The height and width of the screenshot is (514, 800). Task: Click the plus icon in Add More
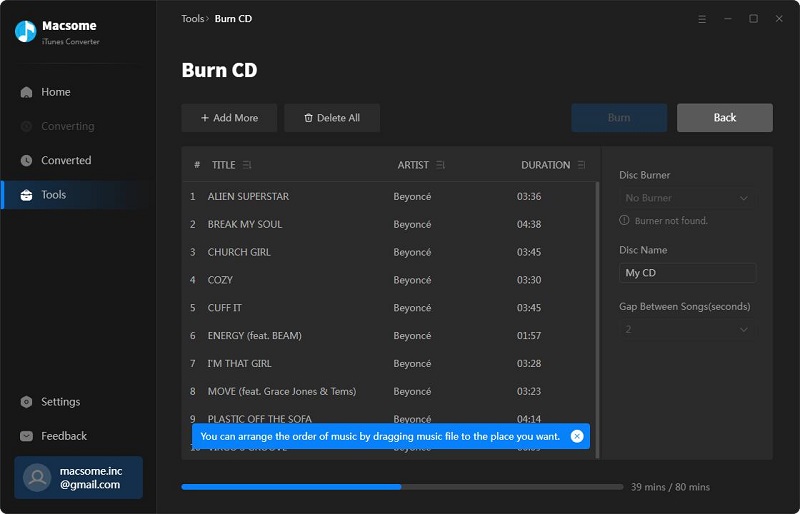205,118
